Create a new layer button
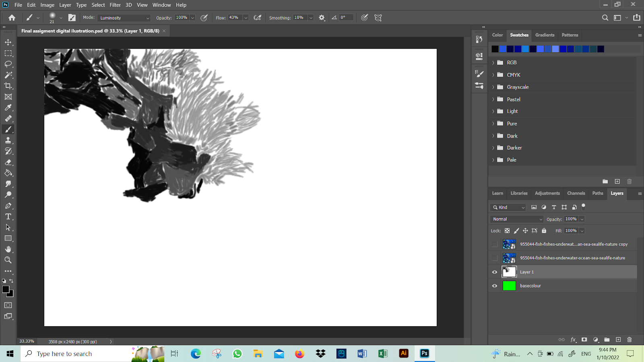The width and height of the screenshot is (644, 362). click(x=618, y=339)
